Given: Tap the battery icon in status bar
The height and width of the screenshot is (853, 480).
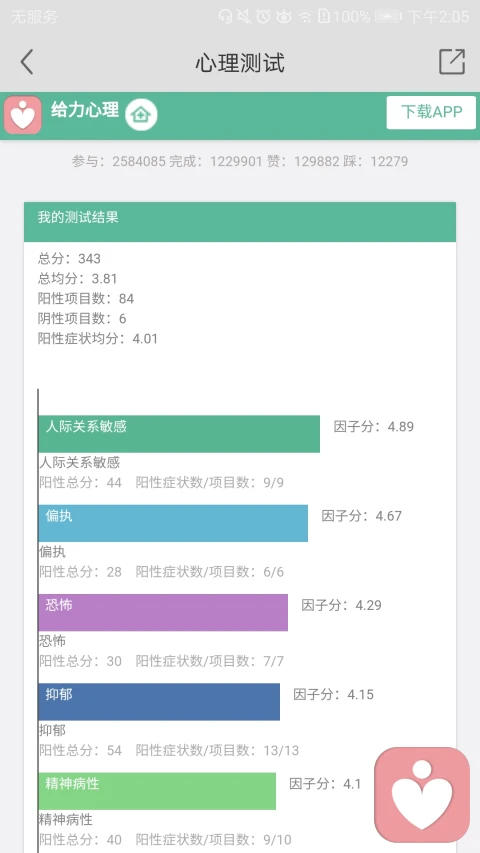Looking at the screenshot, I should tap(387, 17).
